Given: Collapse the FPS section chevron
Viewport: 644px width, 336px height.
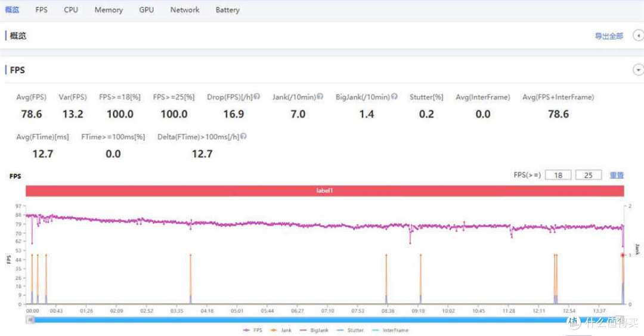Looking at the screenshot, I should click(x=638, y=70).
